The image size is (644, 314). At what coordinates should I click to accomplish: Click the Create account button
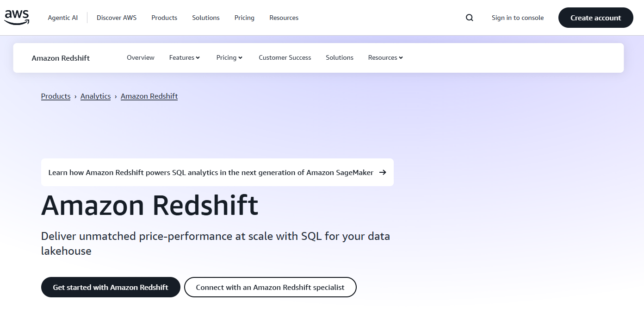[595, 17]
